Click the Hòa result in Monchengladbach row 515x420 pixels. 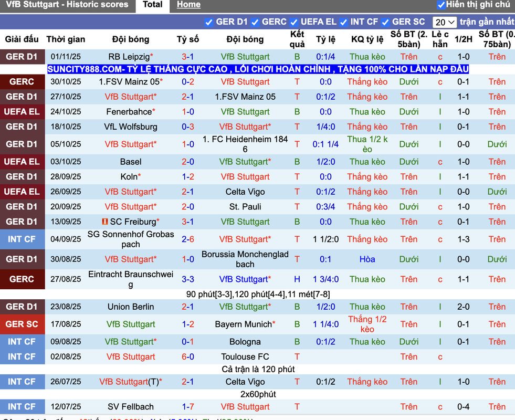(x=367, y=259)
